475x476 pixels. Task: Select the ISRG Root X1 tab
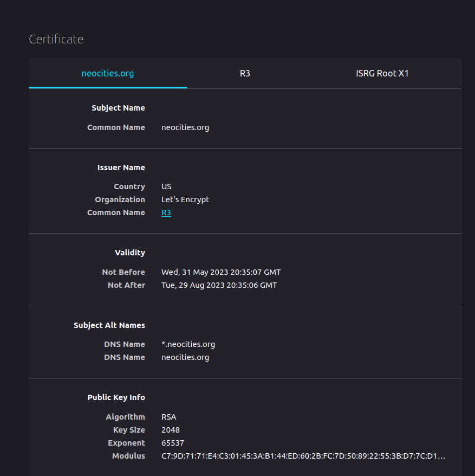tap(382, 73)
